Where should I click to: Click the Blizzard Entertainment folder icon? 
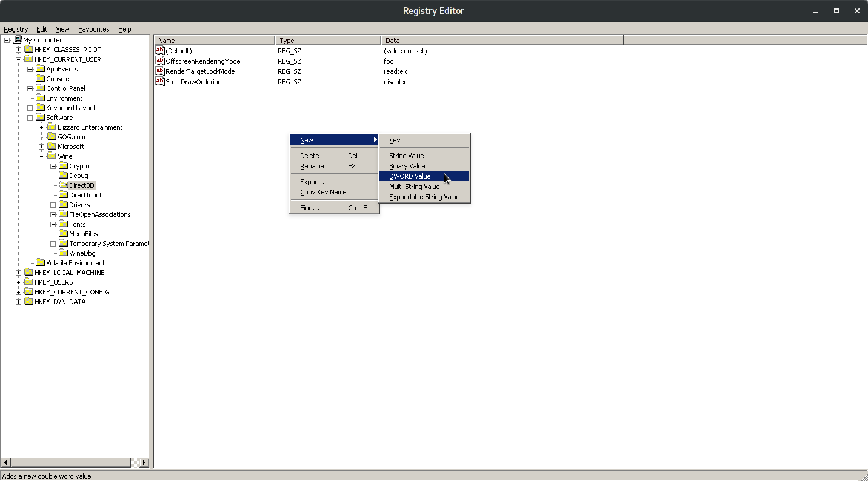pyautogui.click(x=52, y=127)
